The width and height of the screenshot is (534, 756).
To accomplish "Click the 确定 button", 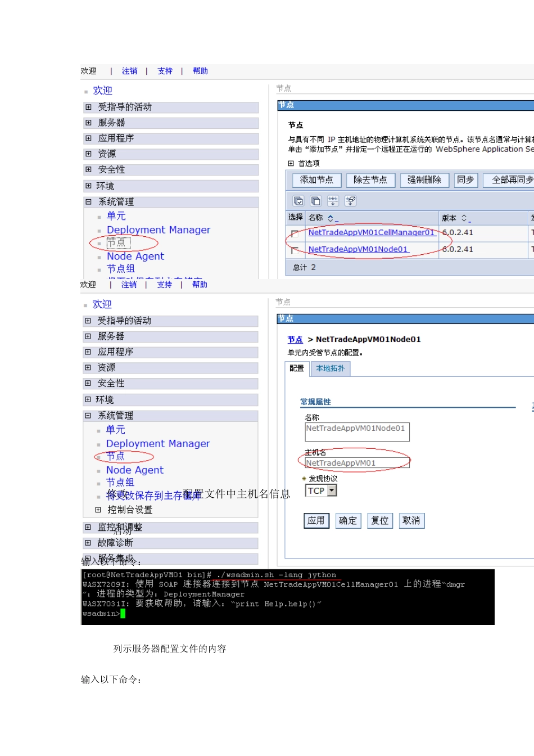I will 348,521.
